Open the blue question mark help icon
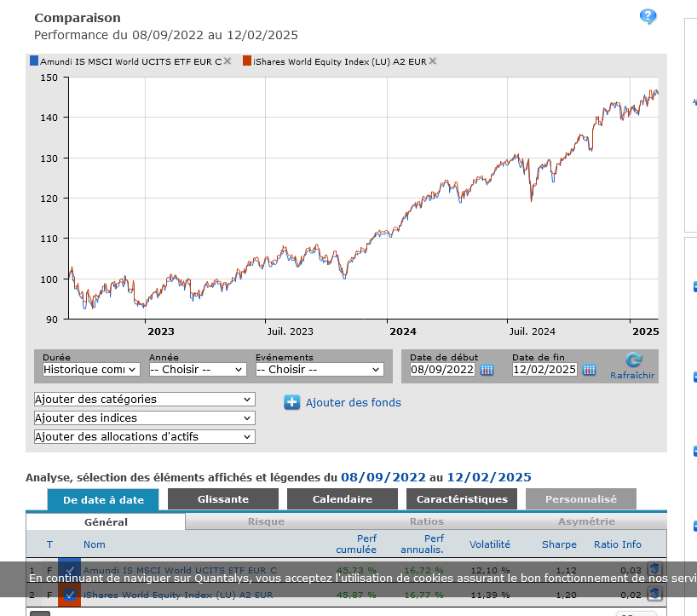Screen dimensions: 697x616 [x=648, y=17]
